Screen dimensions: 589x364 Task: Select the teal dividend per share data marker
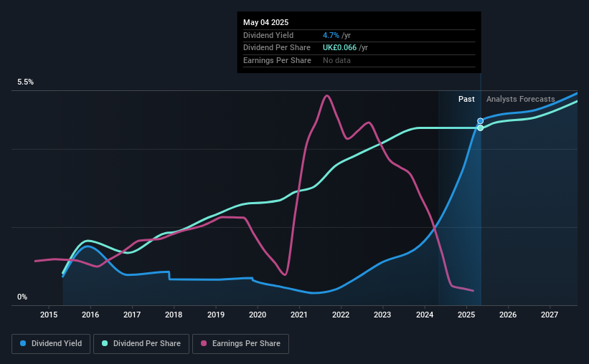click(481, 128)
